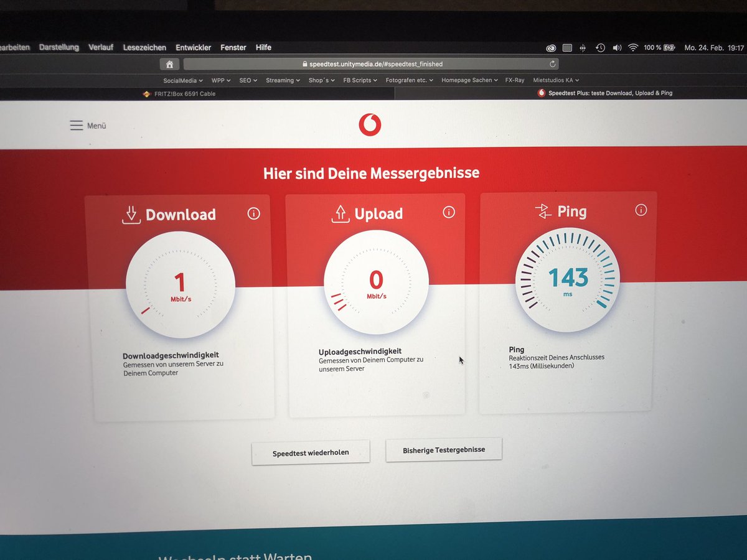The height and width of the screenshot is (560, 747).
Task: Click 'Downloadgeschwindigkeit' label
Action: [x=171, y=355]
